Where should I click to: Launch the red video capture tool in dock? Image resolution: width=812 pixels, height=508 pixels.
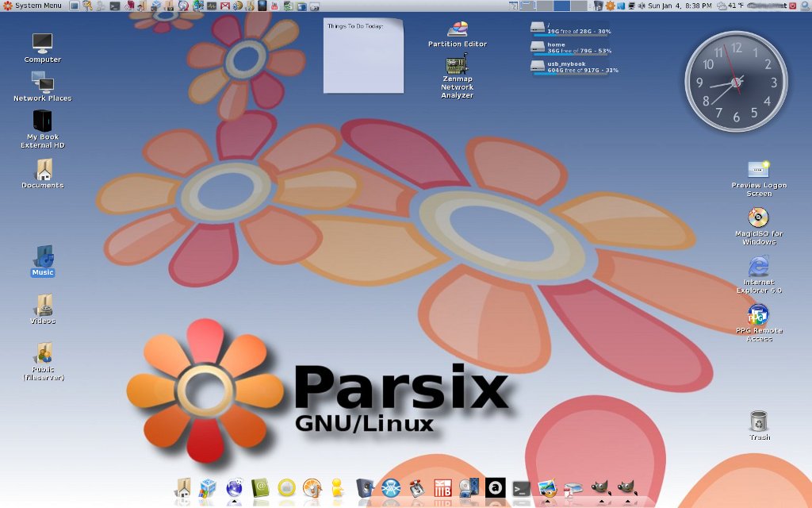click(416, 488)
